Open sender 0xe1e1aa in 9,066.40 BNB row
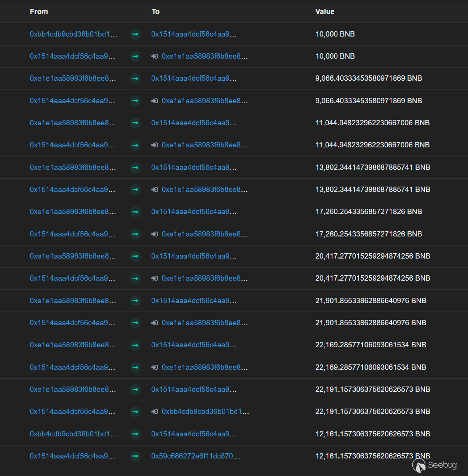 73,78
